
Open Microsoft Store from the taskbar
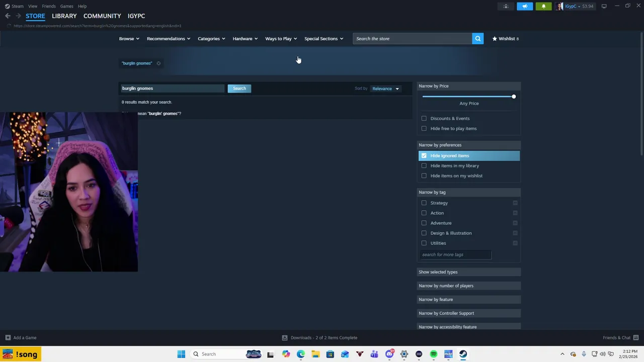point(330,354)
